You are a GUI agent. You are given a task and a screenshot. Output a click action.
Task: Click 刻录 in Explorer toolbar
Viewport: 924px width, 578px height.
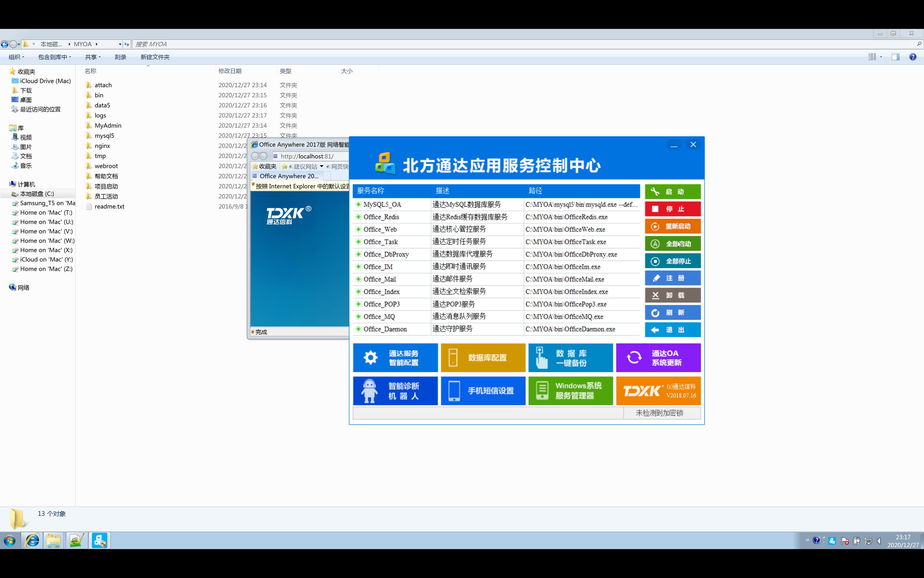(x=120, y=57)
